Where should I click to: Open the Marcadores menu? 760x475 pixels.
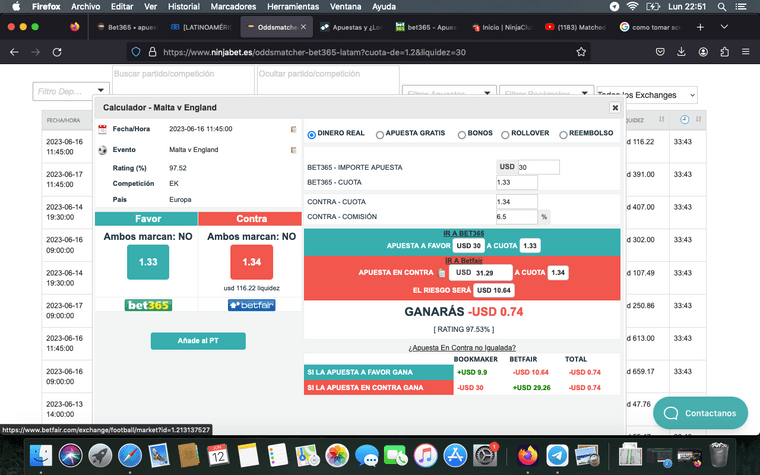pyautogui.click(x=233, y=7)
